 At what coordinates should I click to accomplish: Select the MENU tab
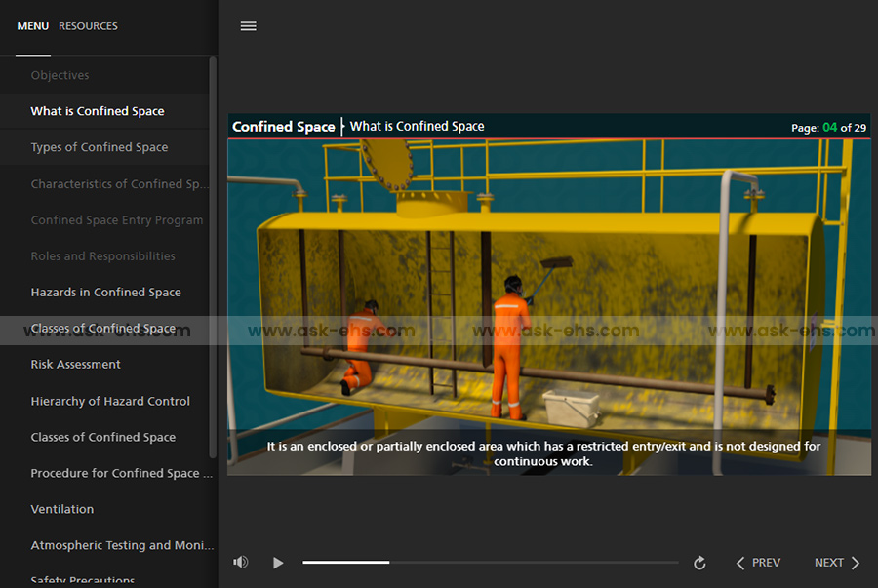click(32, 26)
